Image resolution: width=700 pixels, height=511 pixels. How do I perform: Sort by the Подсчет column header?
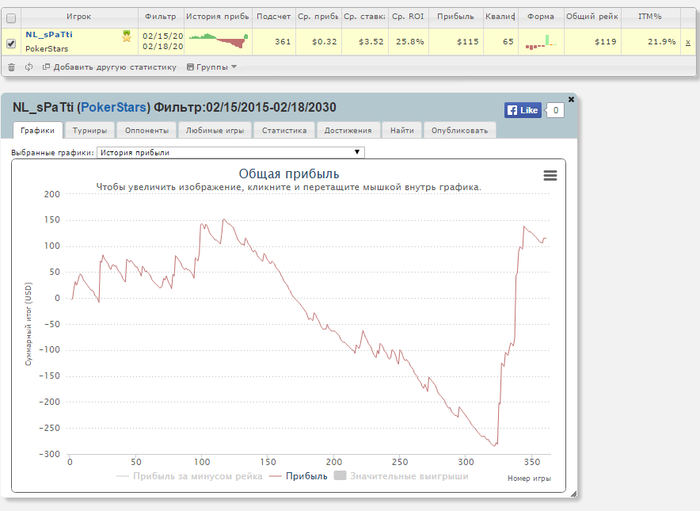tap(273, 17)
